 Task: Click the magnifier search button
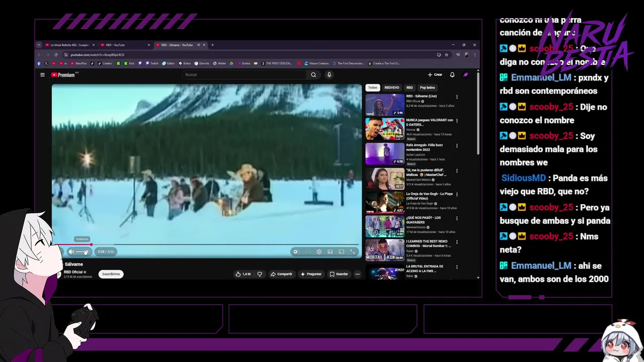pos(313,75)
